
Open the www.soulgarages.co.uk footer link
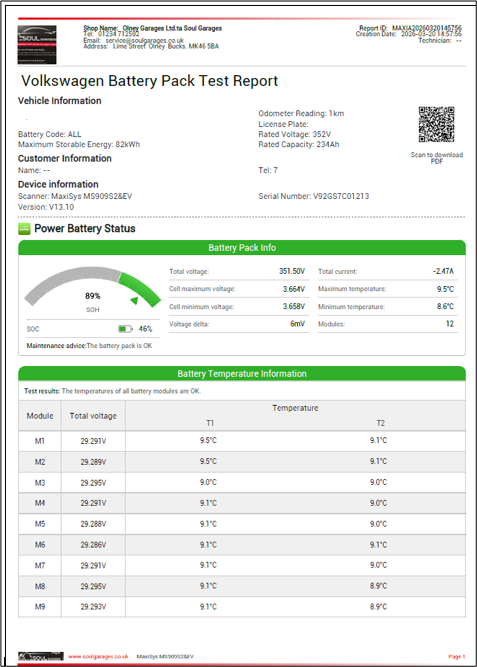[98, 656]
